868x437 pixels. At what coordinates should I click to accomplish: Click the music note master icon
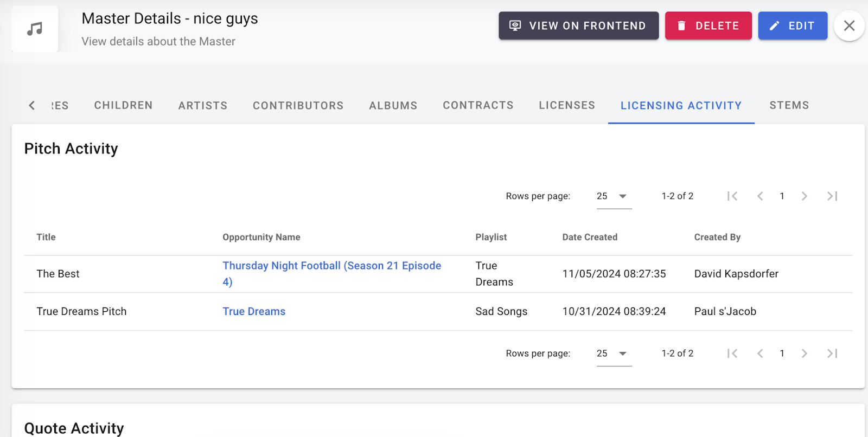35,29
